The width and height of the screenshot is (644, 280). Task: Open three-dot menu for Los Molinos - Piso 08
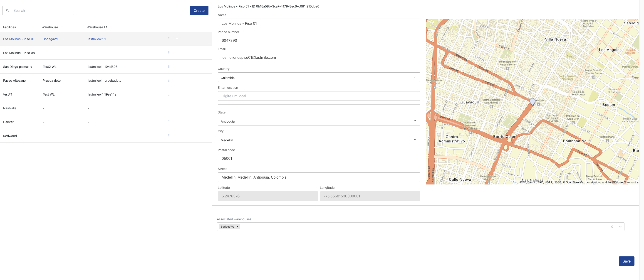(x=169, y=53)
